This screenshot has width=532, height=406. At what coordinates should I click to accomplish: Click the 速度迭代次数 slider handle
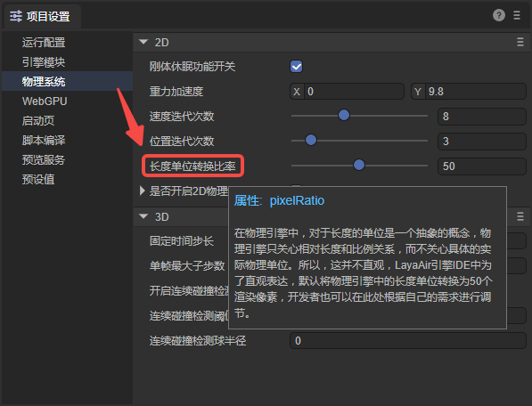[x=344, y=115]
